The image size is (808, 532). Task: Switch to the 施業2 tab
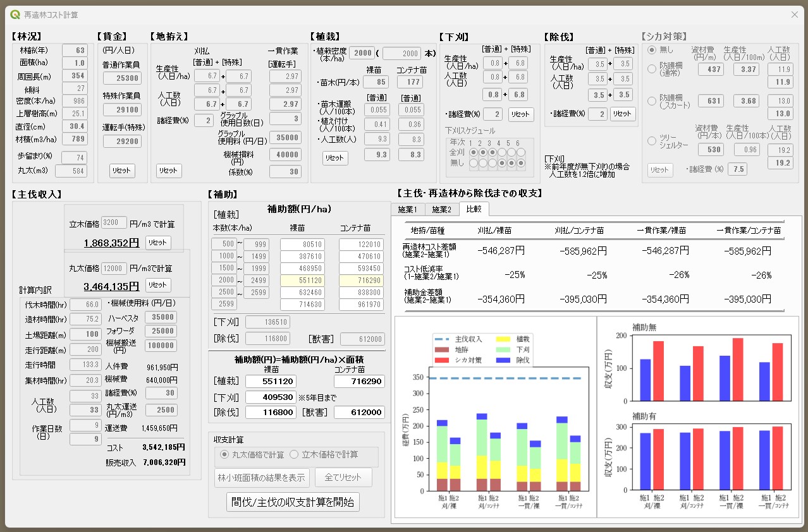tap(441, 209)
